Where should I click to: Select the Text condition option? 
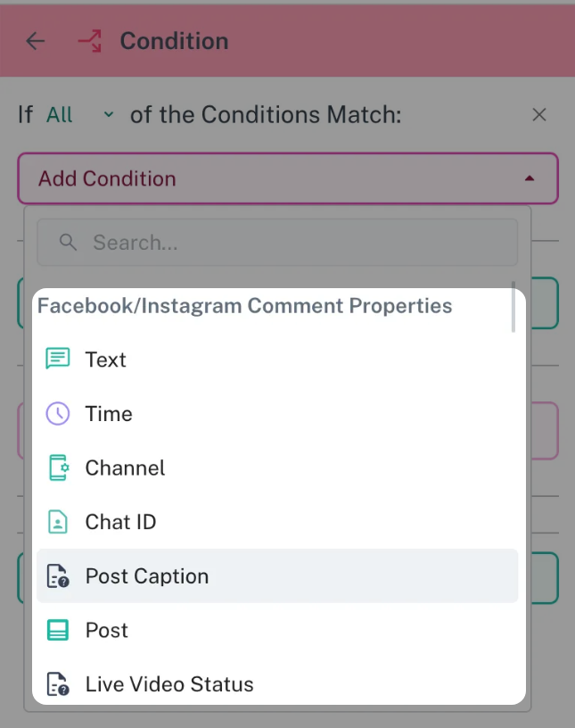click(x=106, y=360)
